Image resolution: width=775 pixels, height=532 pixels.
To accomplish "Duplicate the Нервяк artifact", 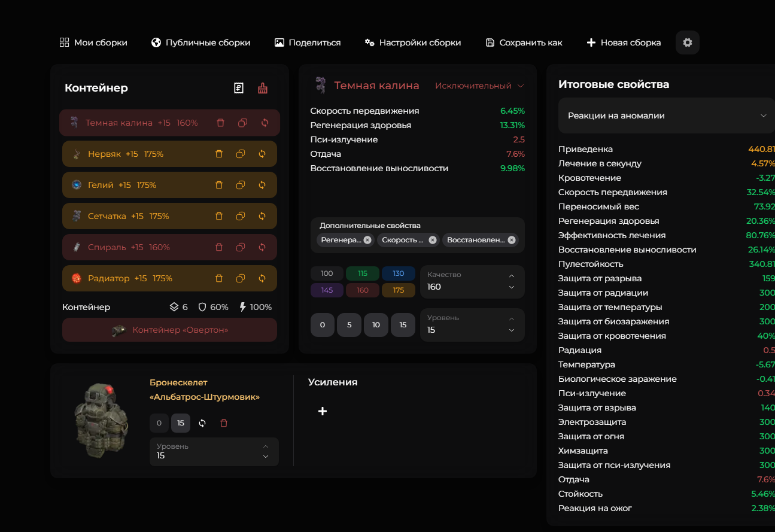I will tap(240, 154).
